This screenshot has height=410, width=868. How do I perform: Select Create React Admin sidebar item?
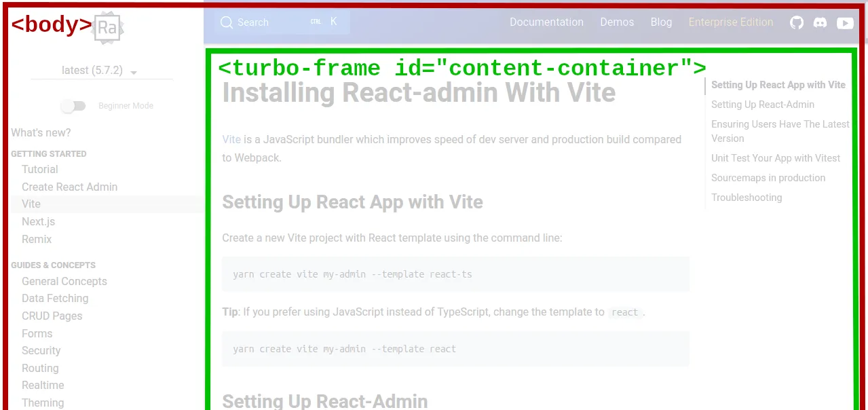pyautogui.click(x=69, y=187)
